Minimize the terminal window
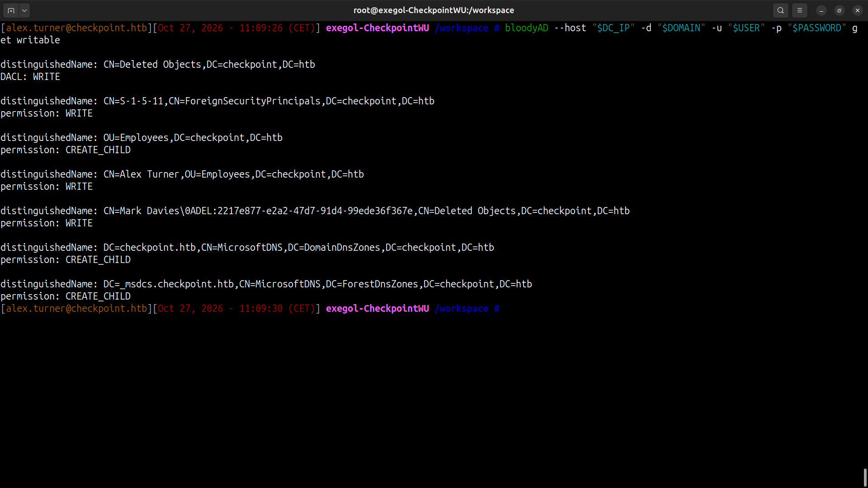This screenshot has height=488, width=868. click(821, 10)
